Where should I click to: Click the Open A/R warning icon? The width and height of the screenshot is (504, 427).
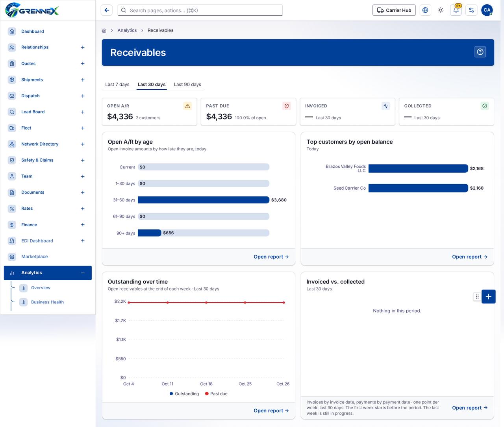coord(187,106)
